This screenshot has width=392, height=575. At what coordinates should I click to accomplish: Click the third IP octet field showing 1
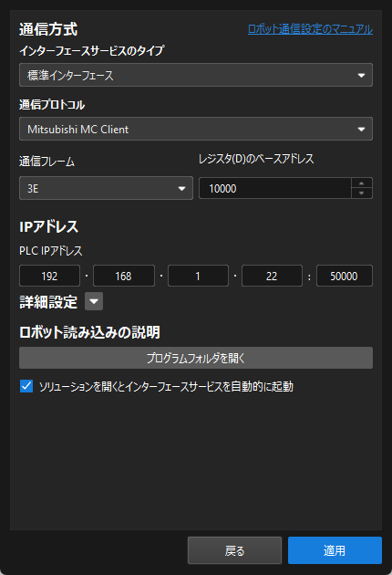tap(198, 276)
